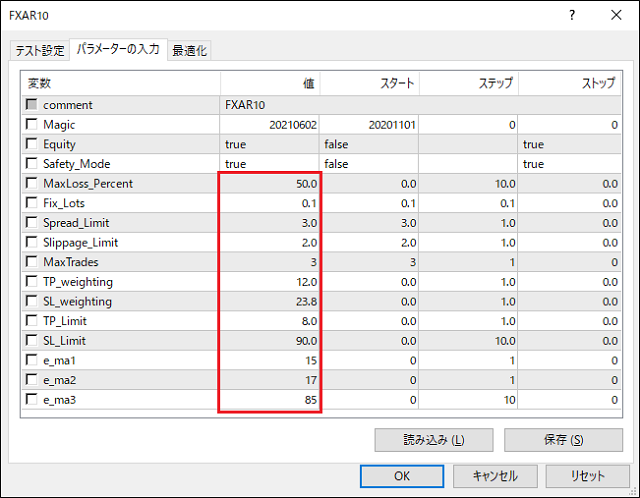This screenshot has width=640, height=498.
Task: Close the FXAR10 dialog
Action: click(x=616, y=16)
